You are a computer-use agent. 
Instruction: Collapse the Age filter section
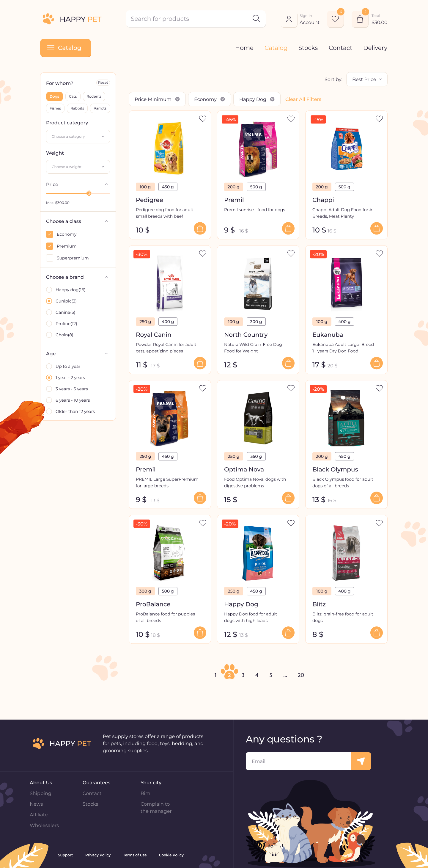coord(106,354)
